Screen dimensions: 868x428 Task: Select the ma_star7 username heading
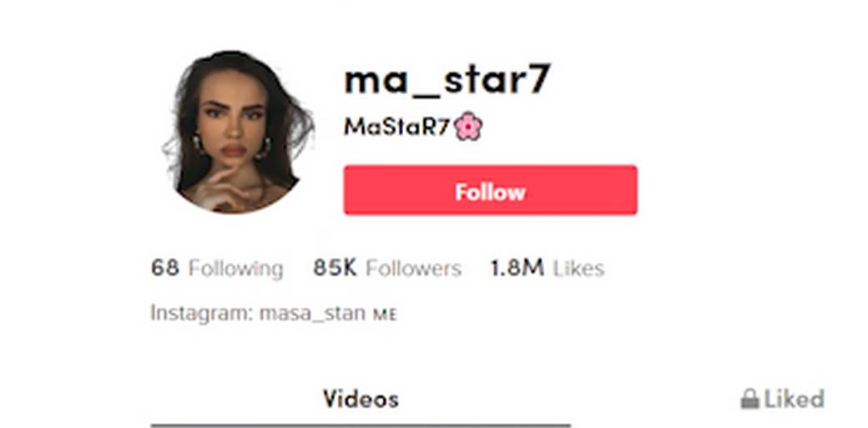447,80
